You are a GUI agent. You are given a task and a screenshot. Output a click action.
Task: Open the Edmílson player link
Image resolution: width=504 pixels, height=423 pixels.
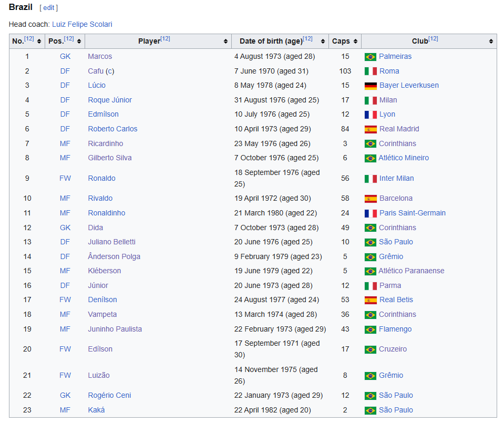tap(103, 114)
